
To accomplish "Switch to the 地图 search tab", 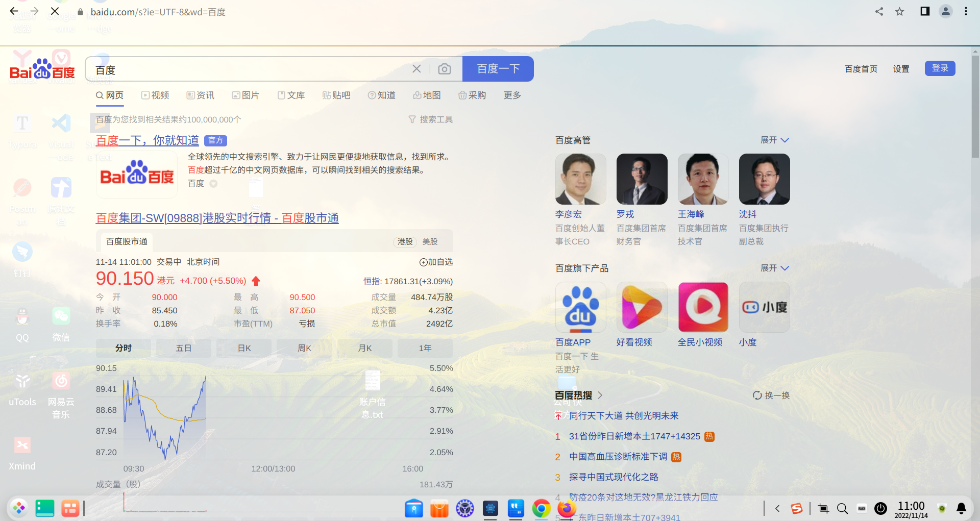I will 427,95.
